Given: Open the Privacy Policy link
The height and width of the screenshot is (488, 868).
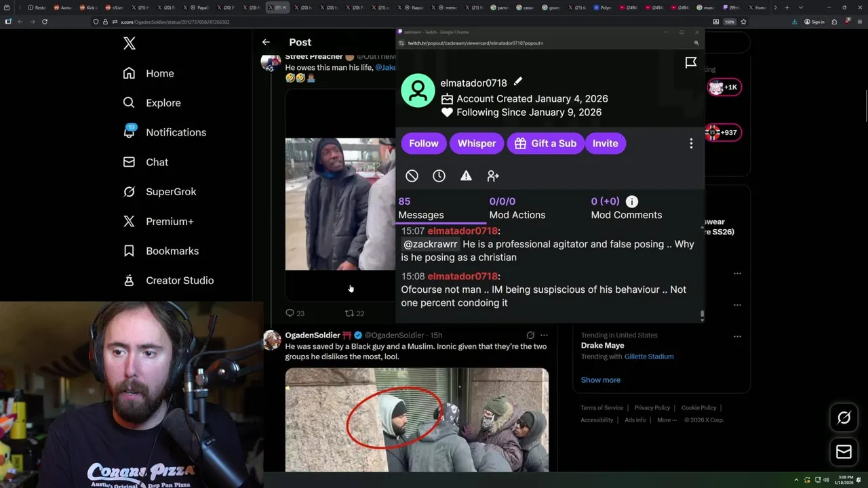Looking at the screenshot, I should click(x=652, y=408).
